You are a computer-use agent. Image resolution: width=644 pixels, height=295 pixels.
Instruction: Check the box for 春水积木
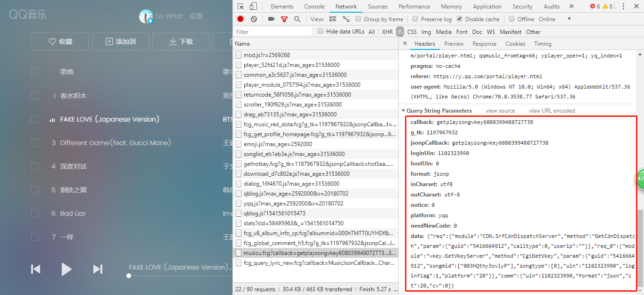(35, 96)
